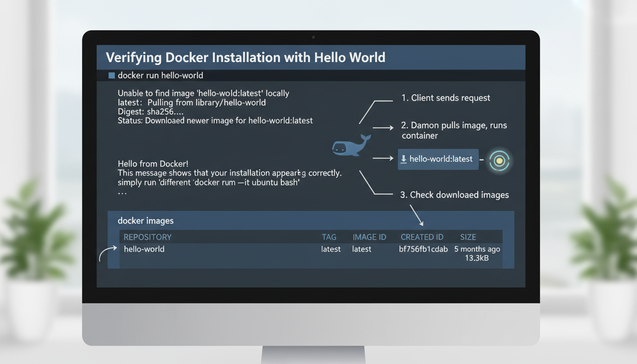Click the title Verifying Docker Installation with Hello World
637x364 pixels.
(x=246, y=58)
